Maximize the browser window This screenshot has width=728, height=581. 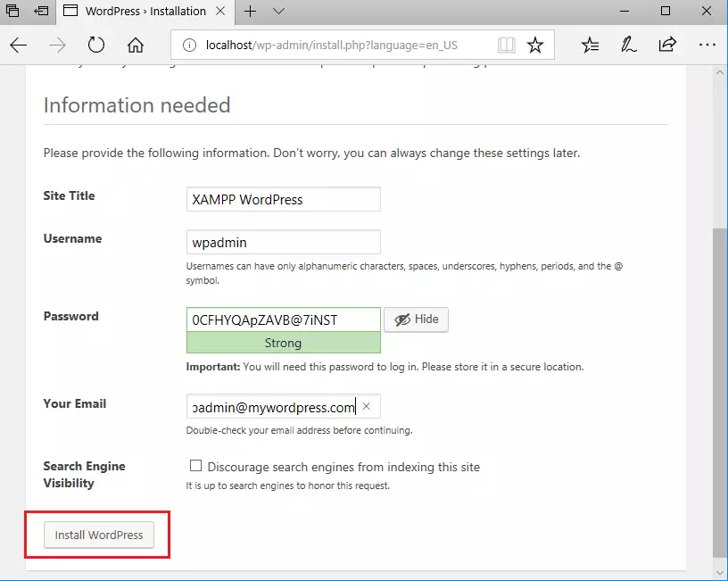coord(666,11)
